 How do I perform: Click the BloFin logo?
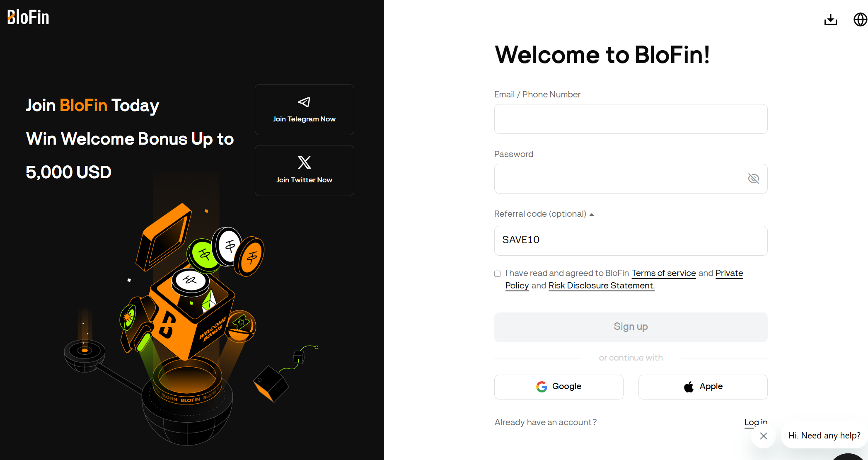[x=28, y=17]
